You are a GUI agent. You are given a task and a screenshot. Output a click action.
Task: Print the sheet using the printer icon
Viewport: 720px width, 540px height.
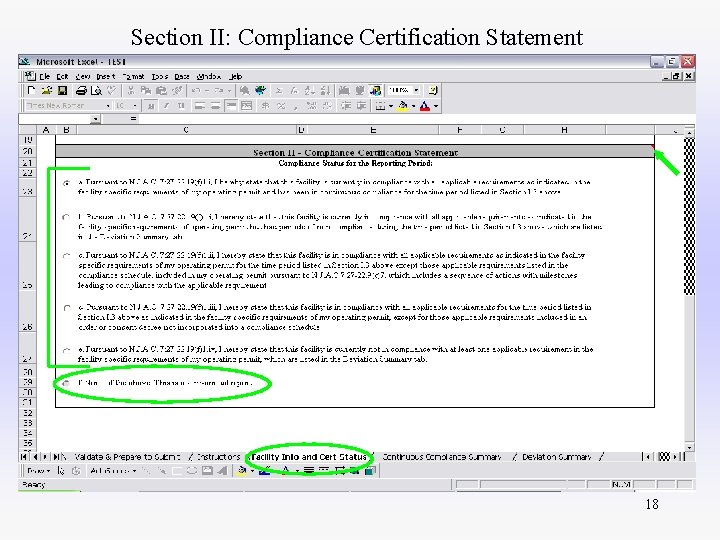pyautogui.click(x=81, y=90)
